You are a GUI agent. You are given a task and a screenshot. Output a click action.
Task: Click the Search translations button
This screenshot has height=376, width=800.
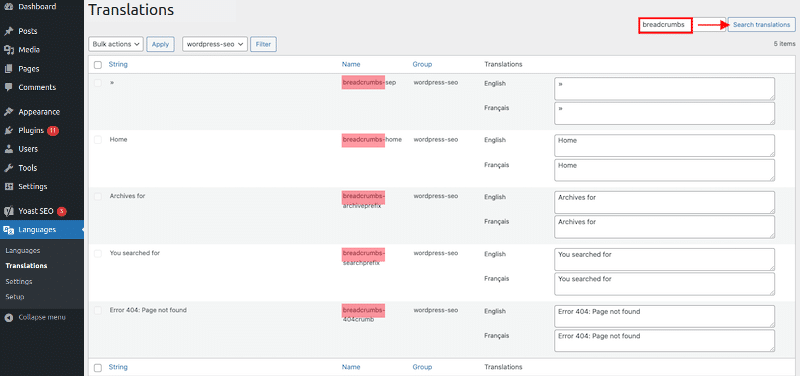point(761,25)
